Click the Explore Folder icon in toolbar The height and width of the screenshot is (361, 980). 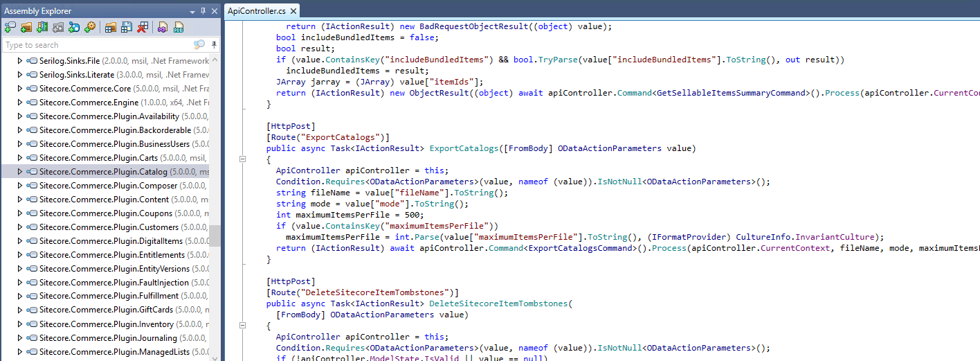pyautogui.click(x=26, y=28)
